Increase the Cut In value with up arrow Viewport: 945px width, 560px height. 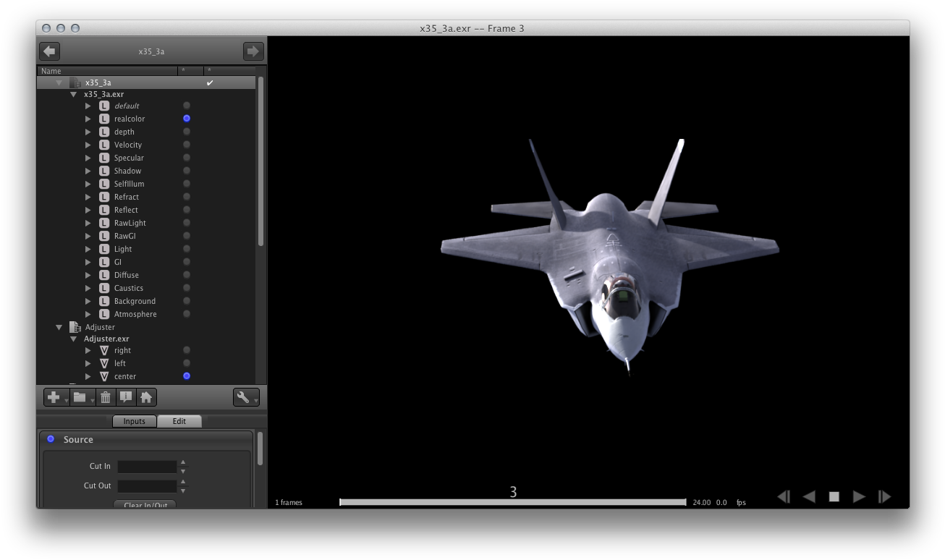183,462
